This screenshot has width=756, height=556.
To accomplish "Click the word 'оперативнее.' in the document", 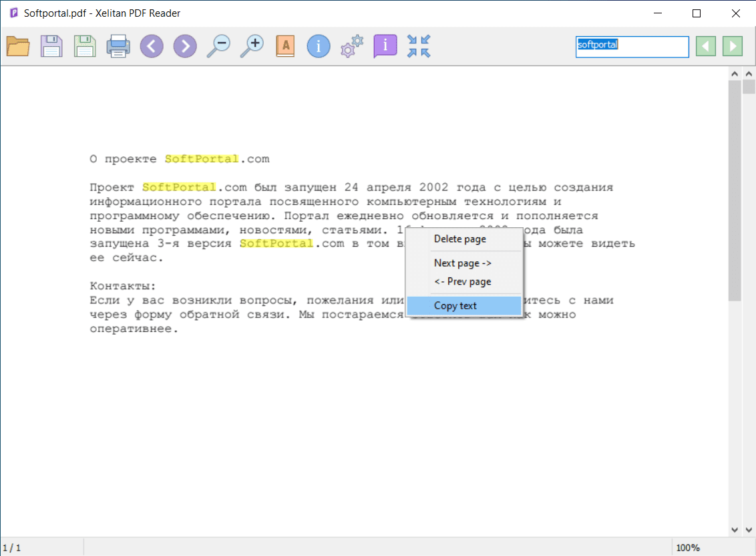I will tap(134, 329).
